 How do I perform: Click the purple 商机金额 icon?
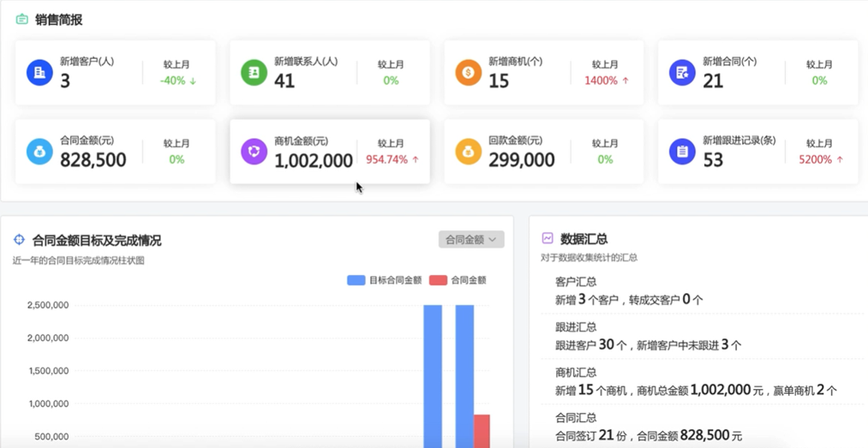click(254, 152)
